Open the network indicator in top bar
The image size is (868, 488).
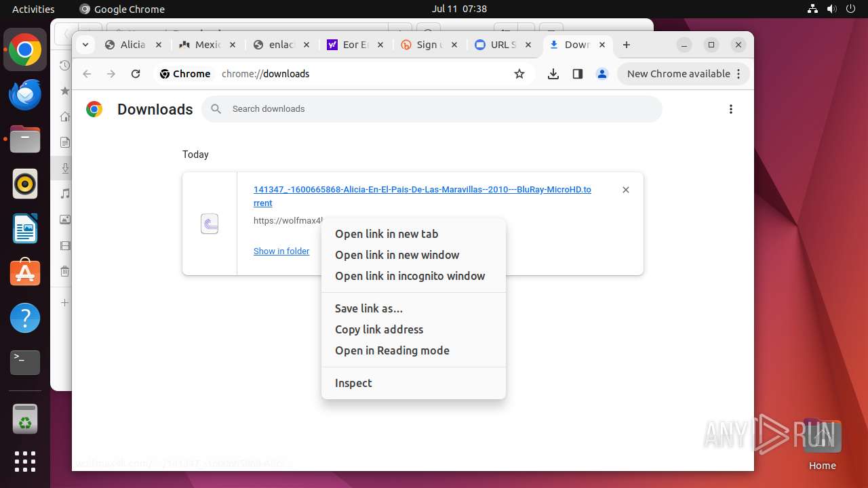813,9
